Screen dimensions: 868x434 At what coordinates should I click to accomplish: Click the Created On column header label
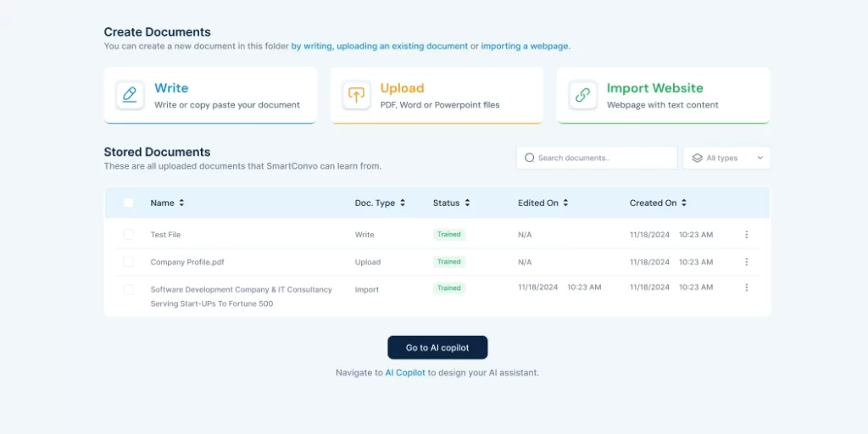654,203
